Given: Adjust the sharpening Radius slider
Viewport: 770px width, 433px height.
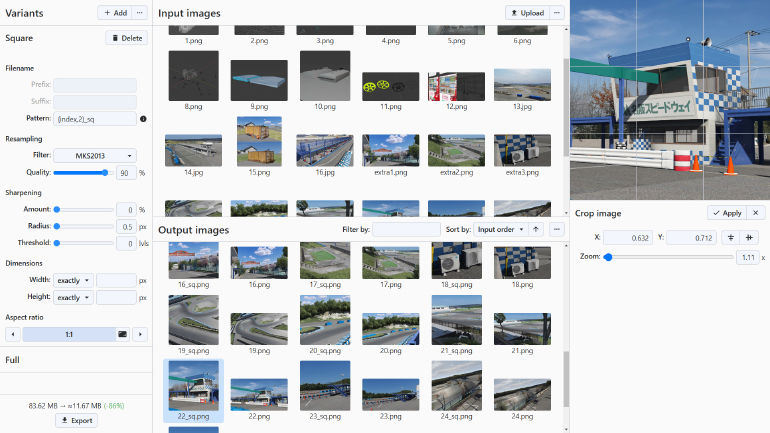Looking at the screenshot, I should point(83,226).
